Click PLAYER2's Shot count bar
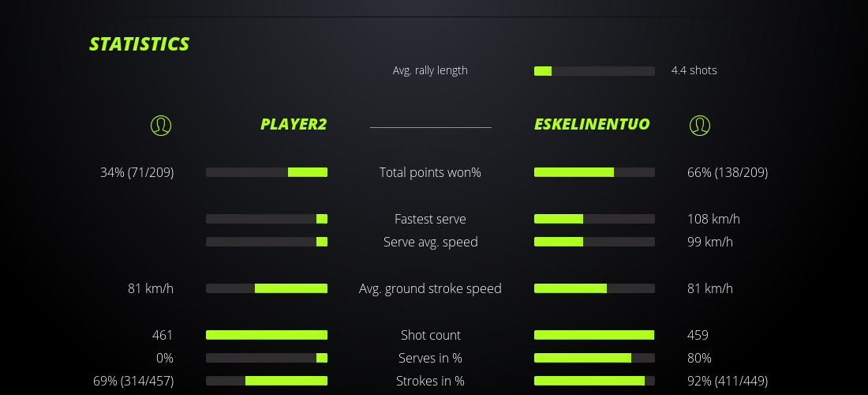Image resolution: width=868 pixels, height=395 pixels. 267,335
